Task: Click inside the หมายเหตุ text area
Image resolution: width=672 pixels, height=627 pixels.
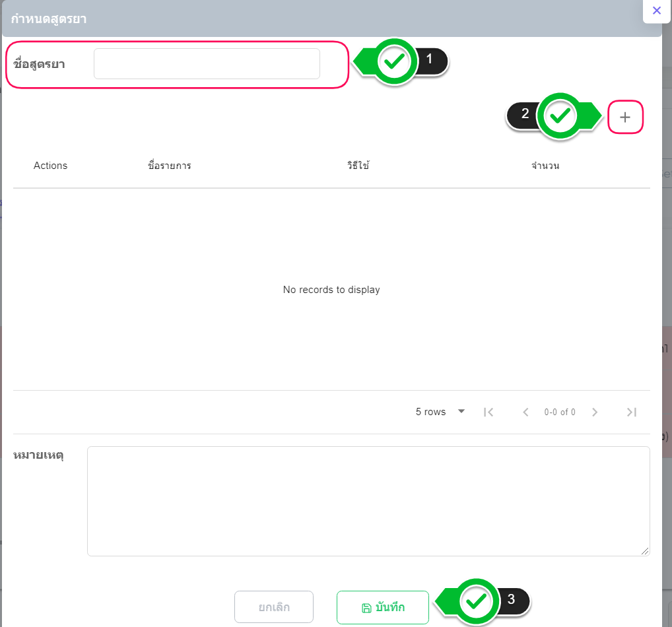Action: [x=368, y=501]
